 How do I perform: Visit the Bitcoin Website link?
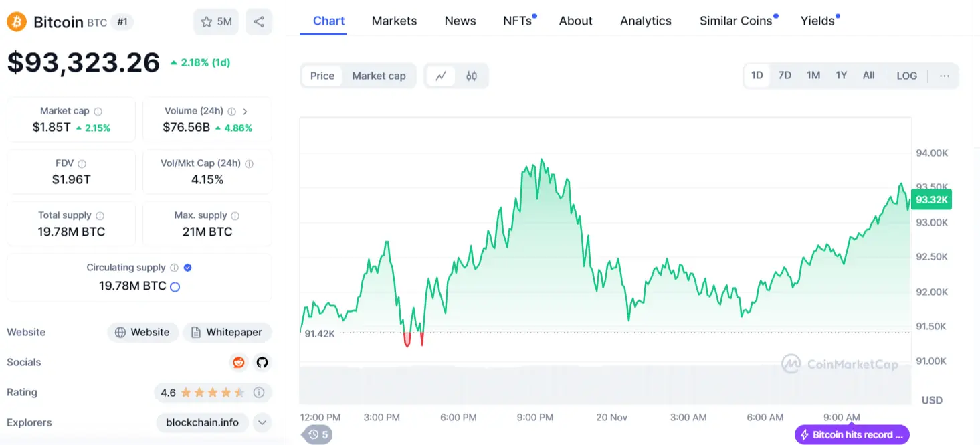point(142,332)
